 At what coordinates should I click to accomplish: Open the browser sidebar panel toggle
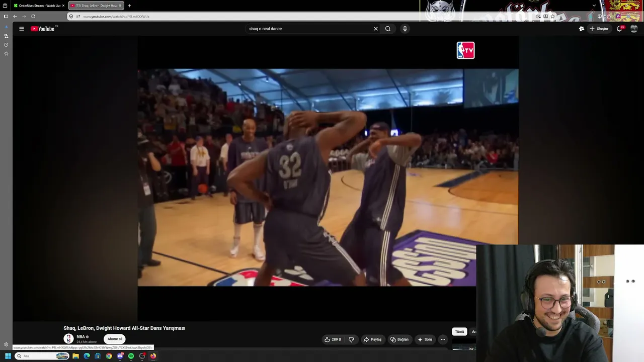[x=6, y=16]
